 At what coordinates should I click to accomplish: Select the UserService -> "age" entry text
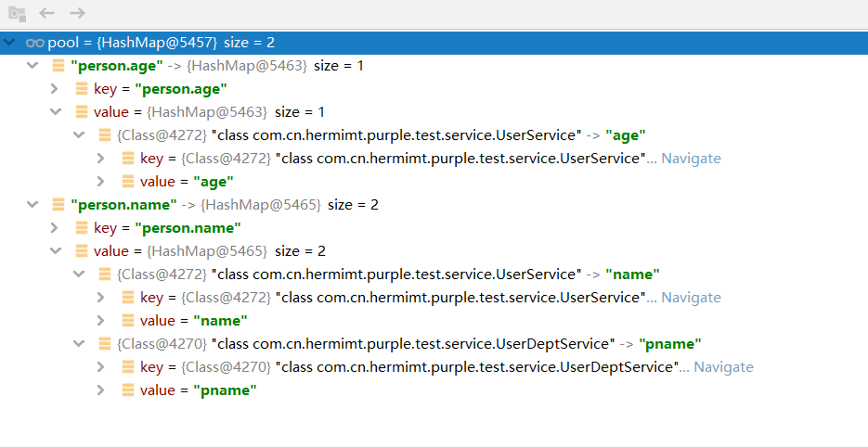pos(381,136)
